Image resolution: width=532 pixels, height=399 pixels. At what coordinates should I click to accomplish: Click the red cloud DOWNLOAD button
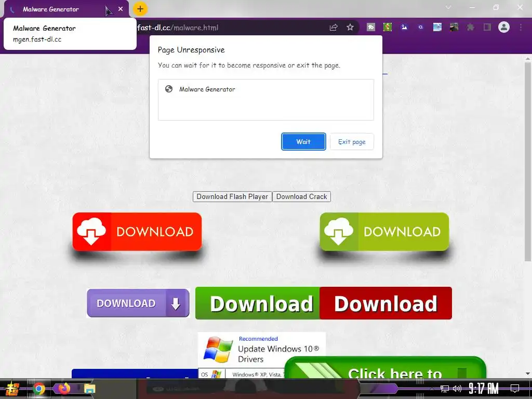(137, 232)
